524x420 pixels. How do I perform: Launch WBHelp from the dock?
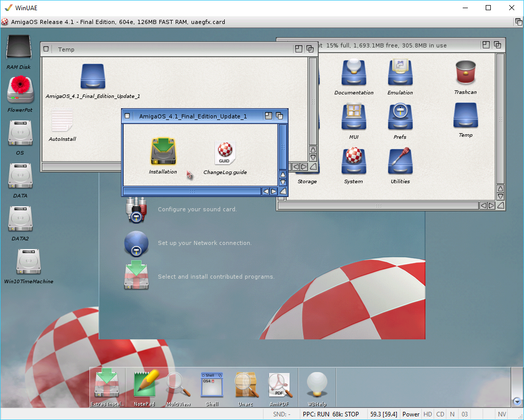(317, 385)
